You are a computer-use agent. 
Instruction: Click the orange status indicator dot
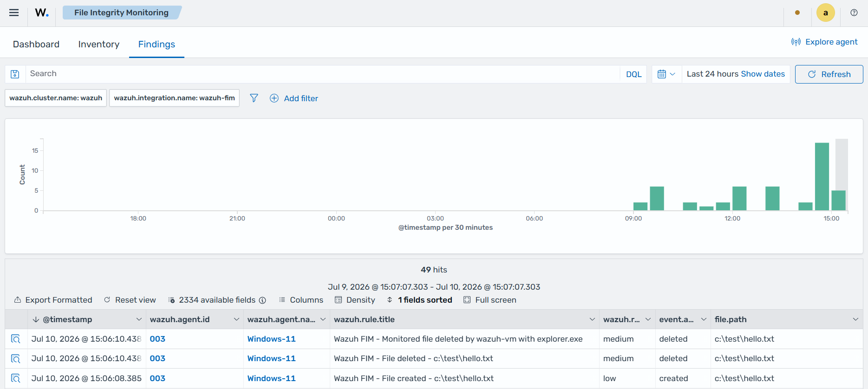[797, 13]
